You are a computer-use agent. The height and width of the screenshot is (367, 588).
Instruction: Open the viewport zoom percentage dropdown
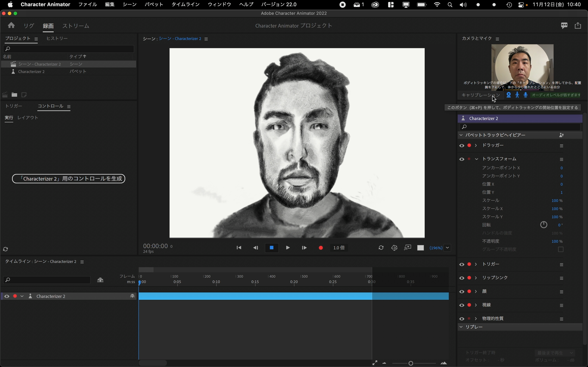[447, 248]
